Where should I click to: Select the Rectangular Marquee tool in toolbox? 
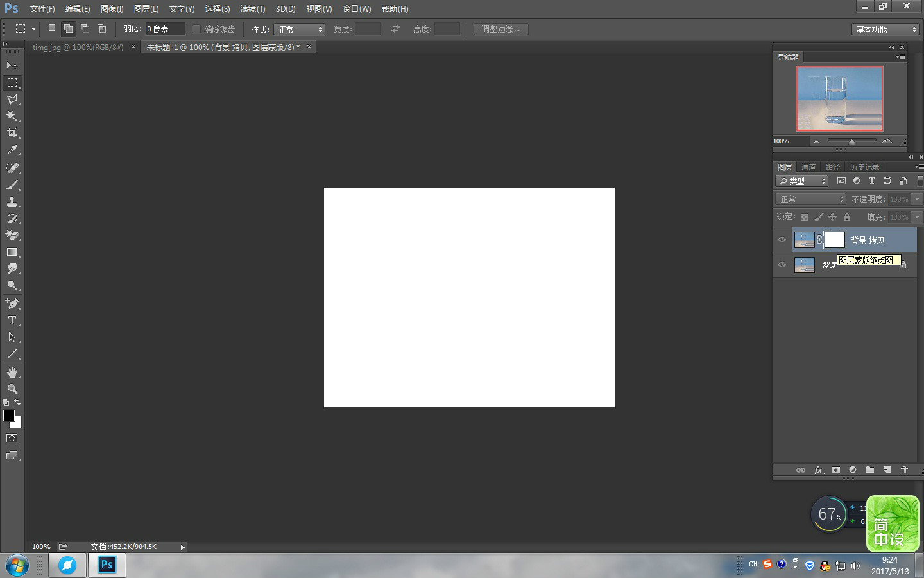tap(12, 83)
